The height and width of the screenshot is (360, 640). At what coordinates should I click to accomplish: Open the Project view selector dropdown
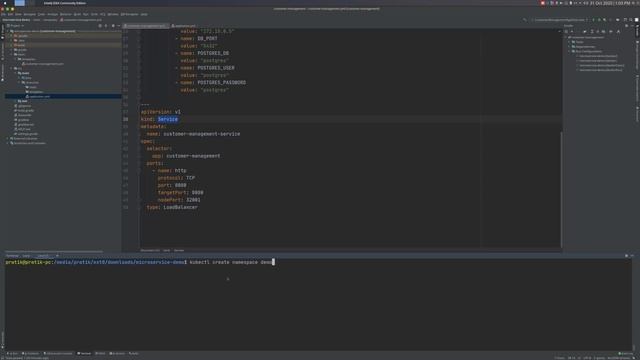(16, 26)
